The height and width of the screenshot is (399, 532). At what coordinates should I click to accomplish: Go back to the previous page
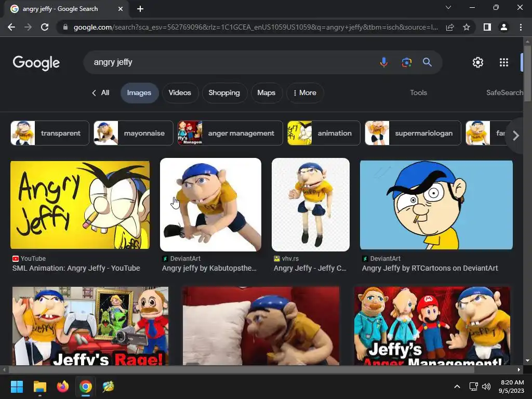coord(11,27)
